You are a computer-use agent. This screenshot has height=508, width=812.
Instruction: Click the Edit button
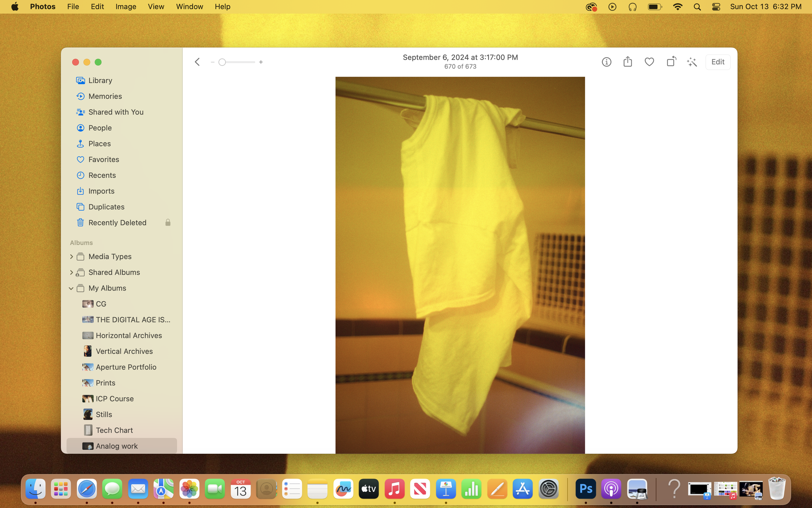pos(717,62)
